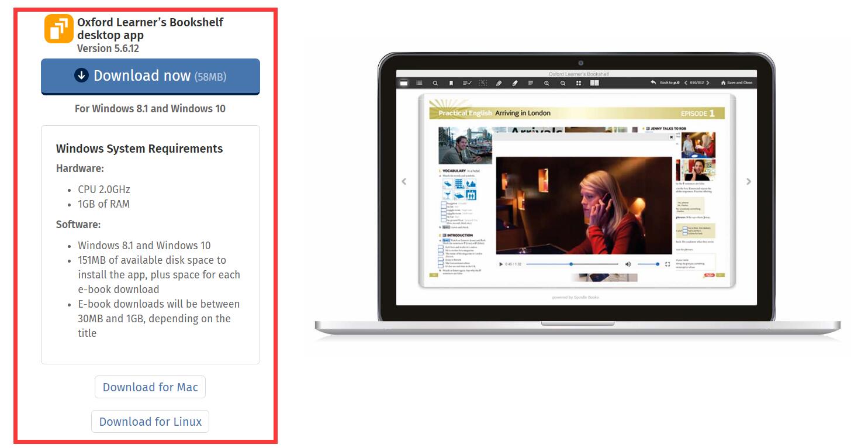868x448 pixels.
Task: Adjust the video volume slider
Action: [648, 264]
